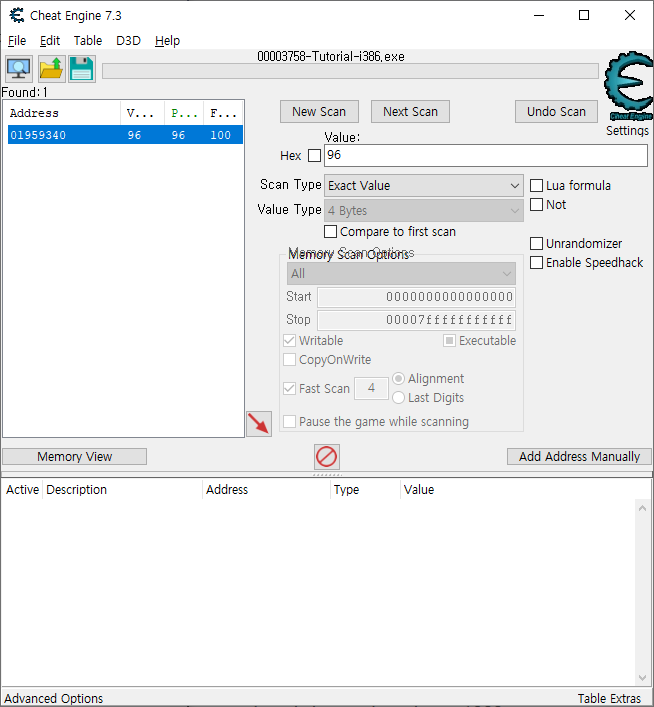Click the Description column header
The height and width of the screenshot is (707, 654).
pos(123,490)
